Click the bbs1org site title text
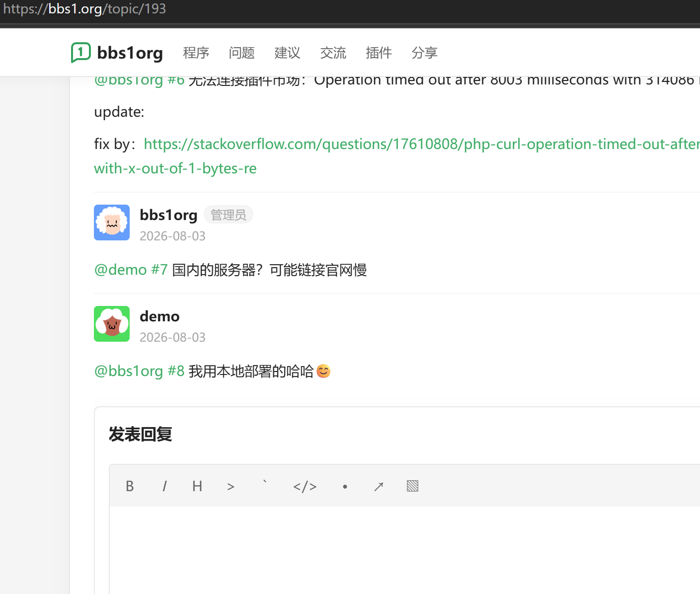700x594 pixels. tap(130, 53)
